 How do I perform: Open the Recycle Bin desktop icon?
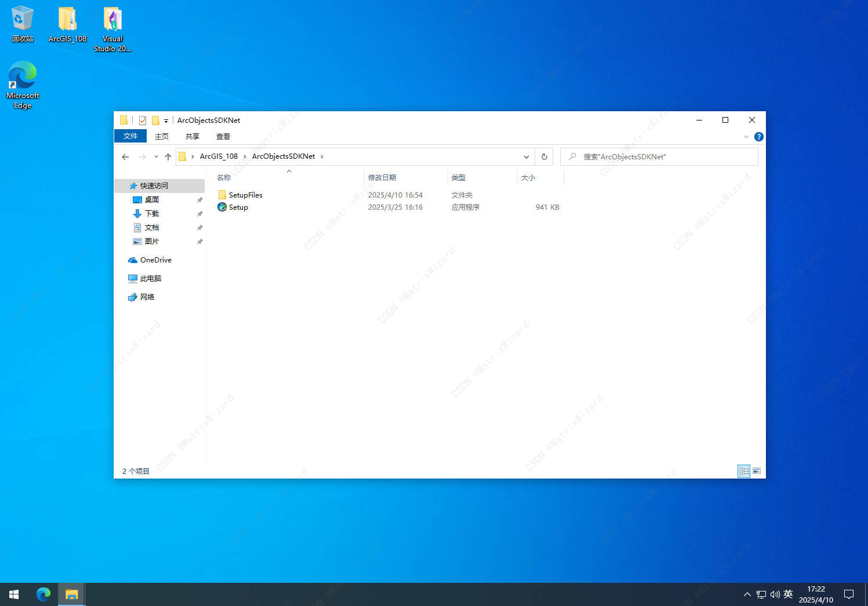click(23, 24)
